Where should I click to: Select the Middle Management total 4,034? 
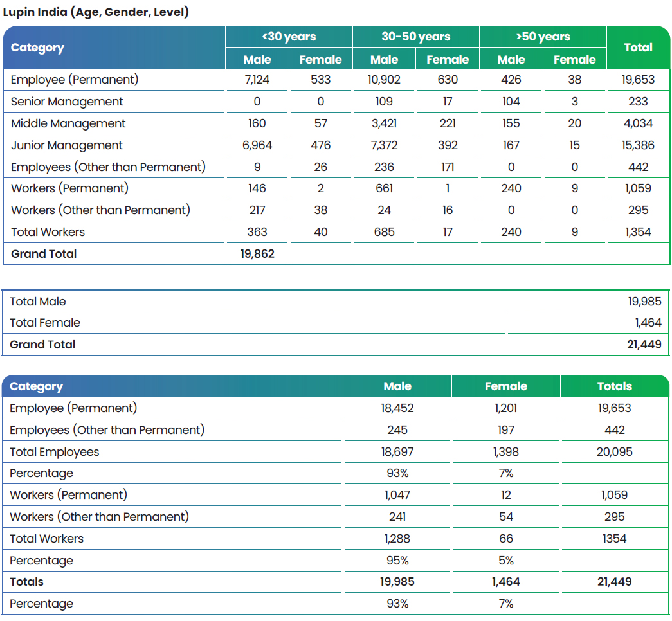(x=638, y=123)
